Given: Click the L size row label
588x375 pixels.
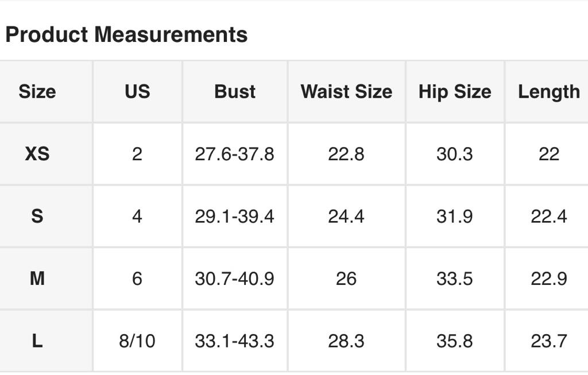Looking at the screenshot, I should pyautogui.click(x=37, y=341).
